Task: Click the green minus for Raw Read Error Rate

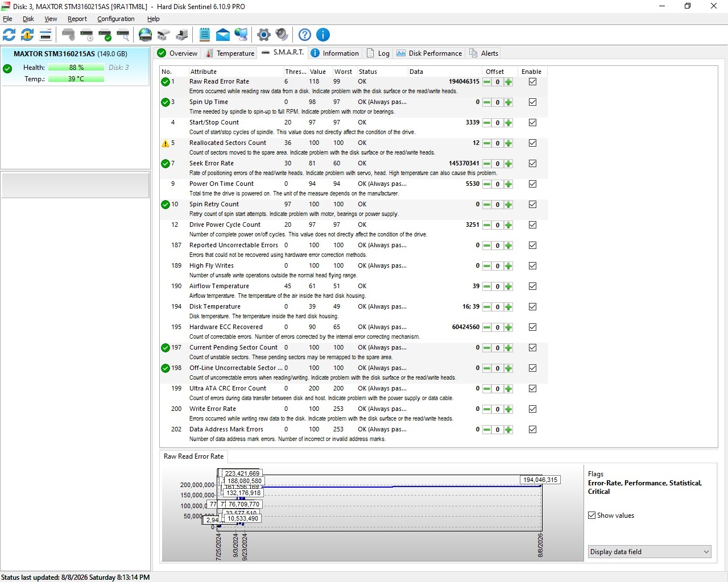Action: (x=487, y=82)
